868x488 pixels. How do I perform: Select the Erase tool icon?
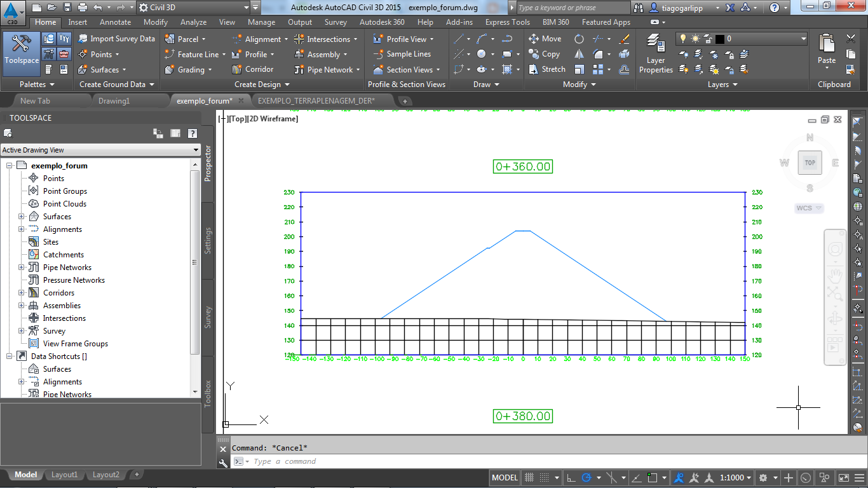625,39
